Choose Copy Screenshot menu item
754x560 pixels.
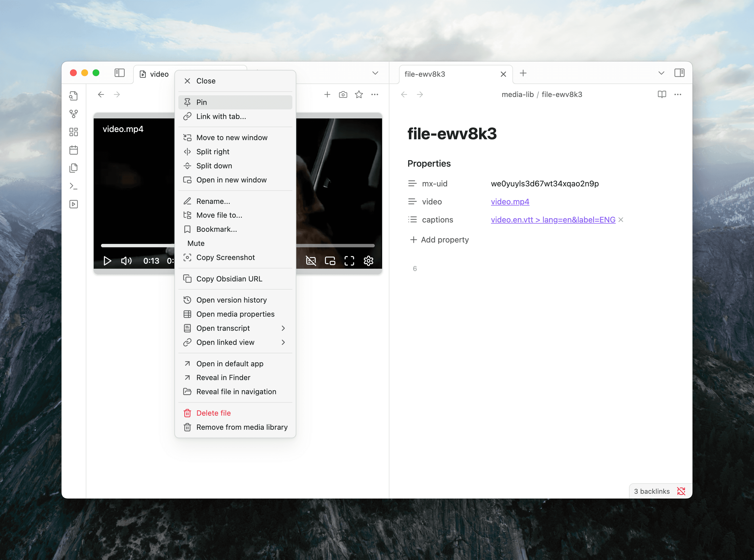pos(225,258)
